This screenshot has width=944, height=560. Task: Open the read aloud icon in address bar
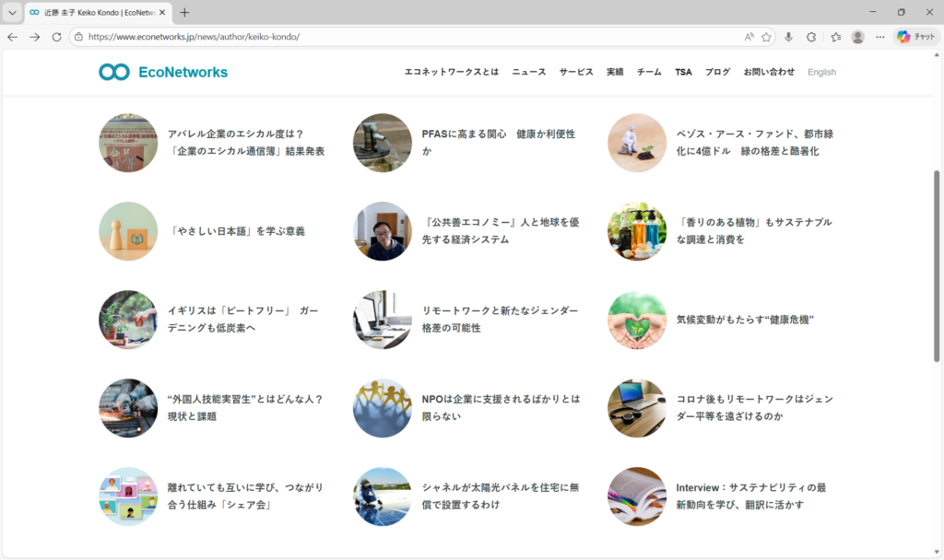[x=749, y=37]
